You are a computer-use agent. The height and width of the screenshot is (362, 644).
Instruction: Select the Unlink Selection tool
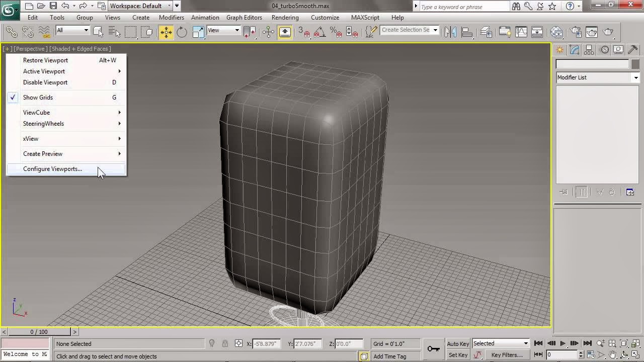[x=28, y=32]
